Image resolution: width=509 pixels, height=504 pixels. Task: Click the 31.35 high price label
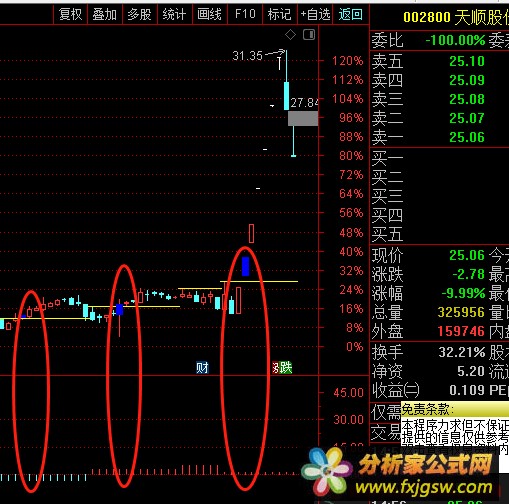[x=248, y=56]
